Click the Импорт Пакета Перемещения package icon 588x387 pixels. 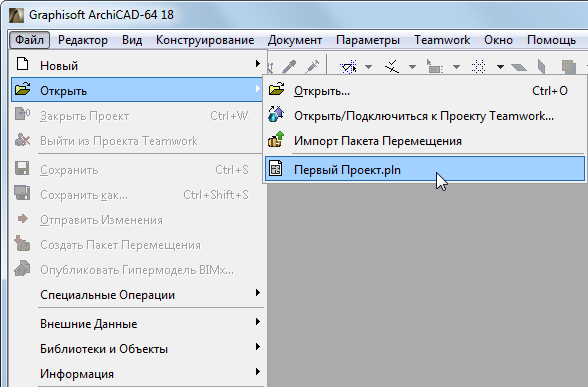(x=276, y=140)
